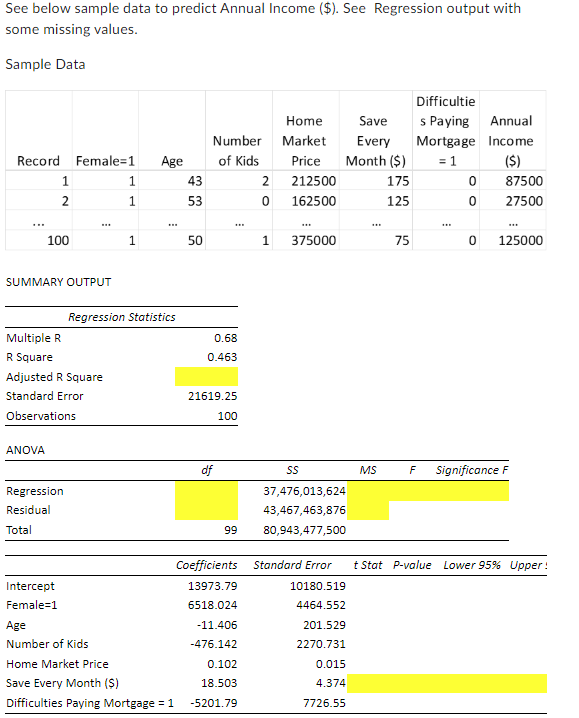Click the 'ANOVA' heading
The image size is (579, 718).
point(25,450)
